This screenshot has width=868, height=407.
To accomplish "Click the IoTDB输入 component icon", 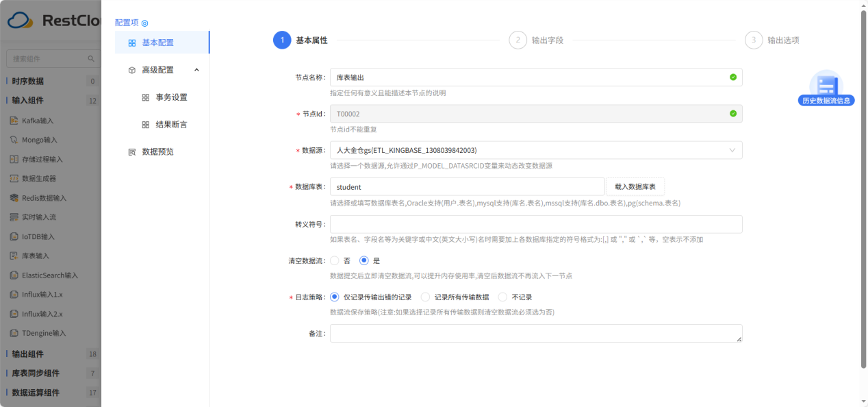I will (15, 236).
